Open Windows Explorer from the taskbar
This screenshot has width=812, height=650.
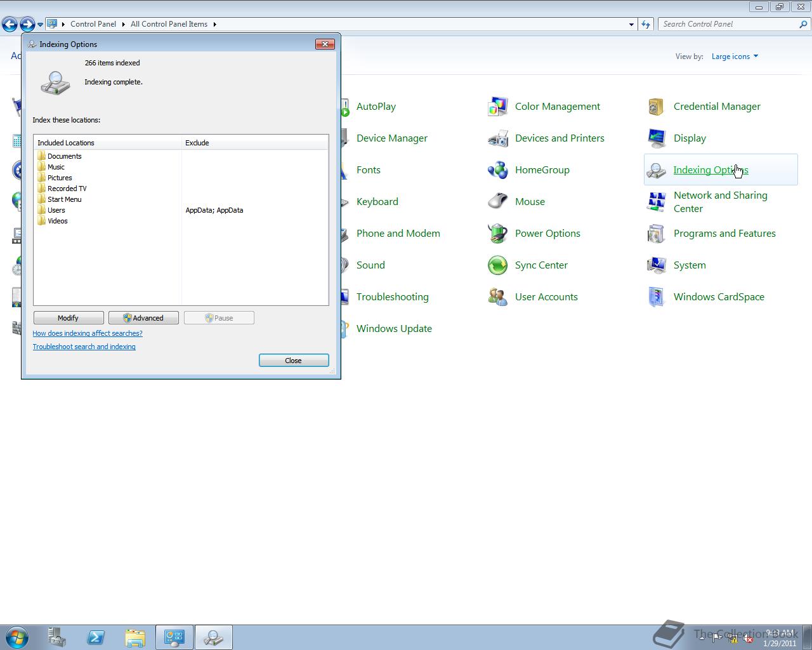[x=135, y=637]
